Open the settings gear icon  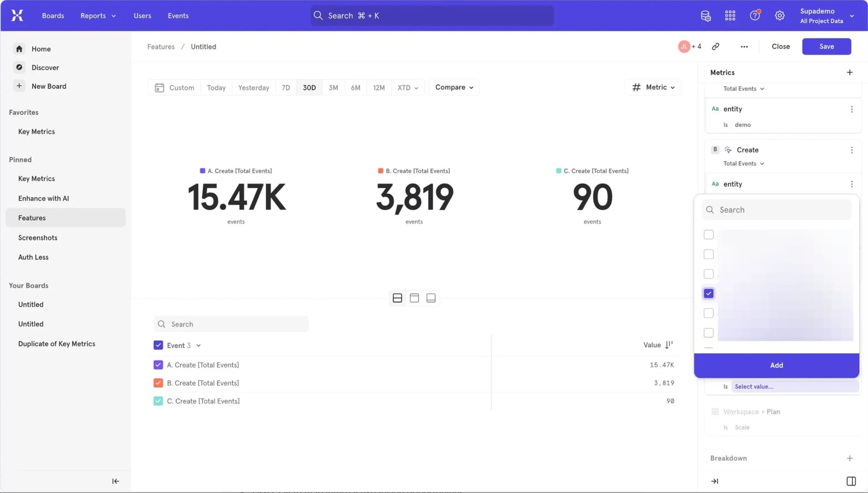pos(779,15)
